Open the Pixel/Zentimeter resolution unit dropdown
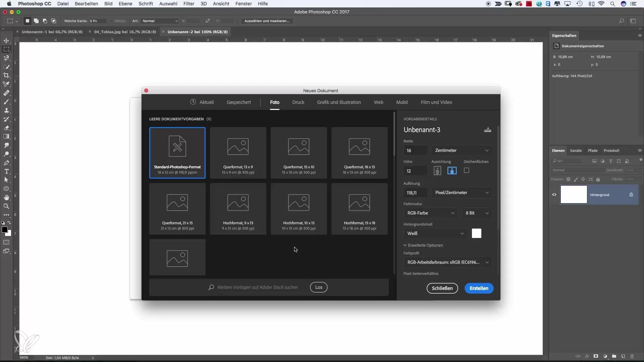The image size is (644, 362). tap(462, 193)
